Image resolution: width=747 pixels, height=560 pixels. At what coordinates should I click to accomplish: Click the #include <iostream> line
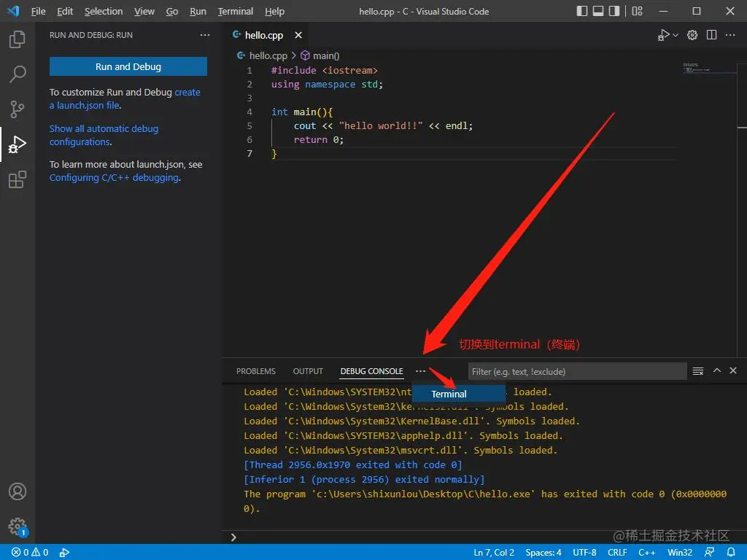click(325, 71)
